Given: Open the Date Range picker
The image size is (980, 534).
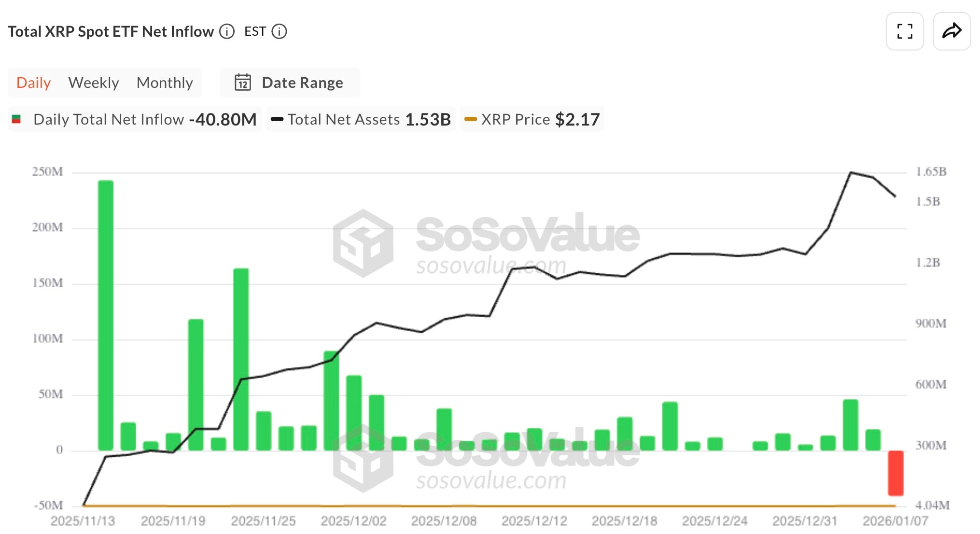Looking at the screenshot, I should pos(303,82).
